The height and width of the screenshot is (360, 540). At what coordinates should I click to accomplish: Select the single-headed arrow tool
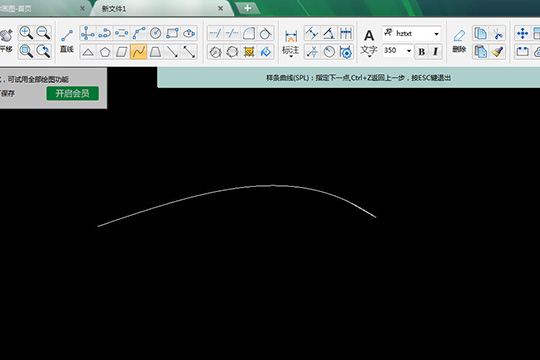(x=172, y=52)
